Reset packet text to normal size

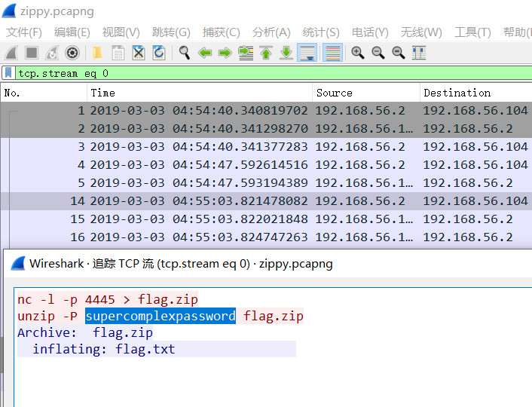399,53
